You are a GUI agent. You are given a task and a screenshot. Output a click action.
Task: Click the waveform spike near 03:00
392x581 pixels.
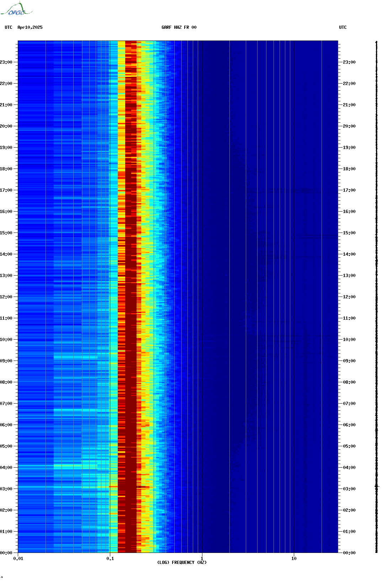[x=377, y=486]
